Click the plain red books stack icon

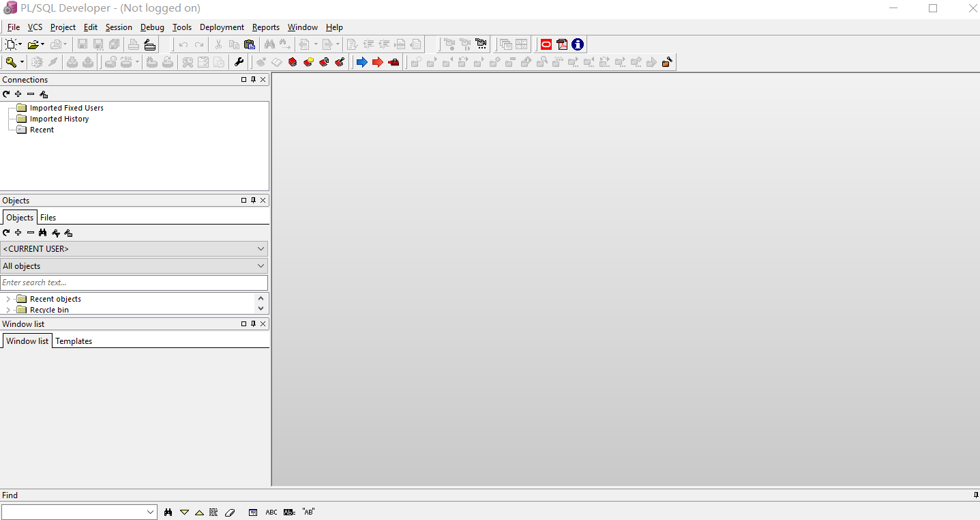click(x=293, y=62)
